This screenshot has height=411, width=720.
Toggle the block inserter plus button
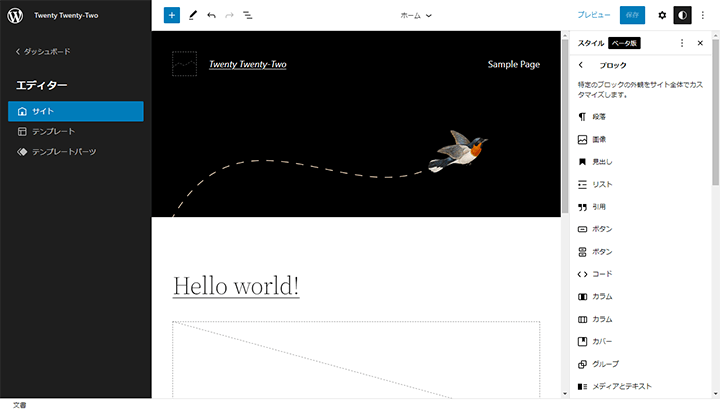coord(172,16)
